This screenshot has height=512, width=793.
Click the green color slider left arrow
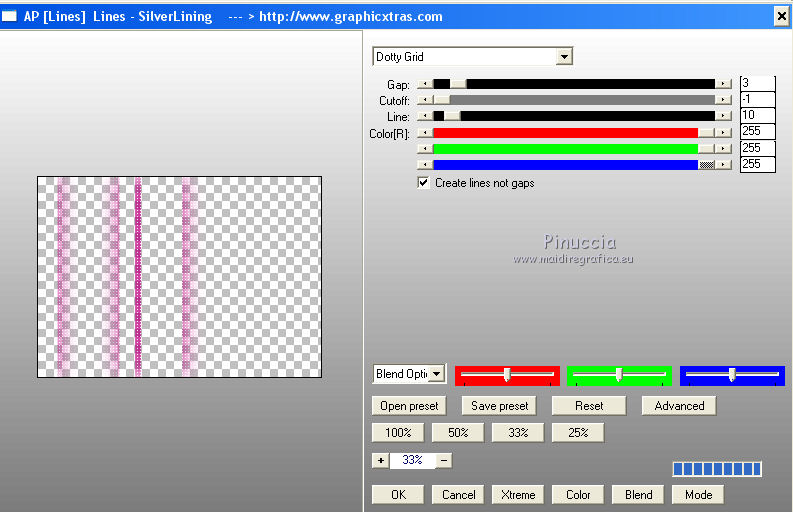(x=425, y=149)
